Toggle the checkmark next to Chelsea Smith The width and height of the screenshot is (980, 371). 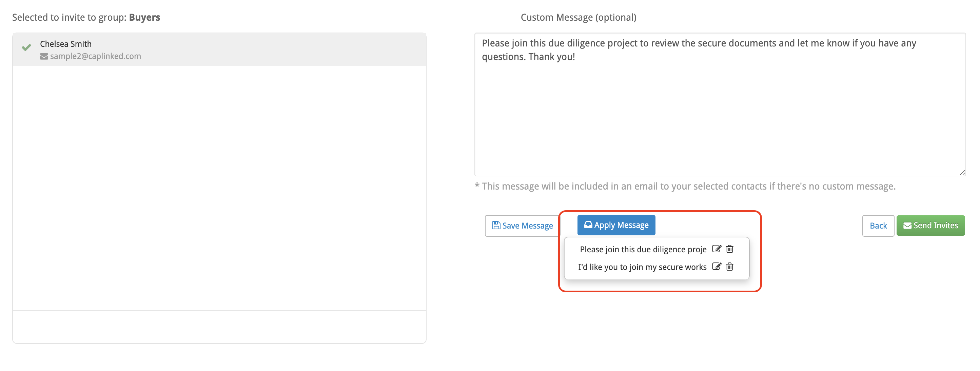[x=26, y=47]
